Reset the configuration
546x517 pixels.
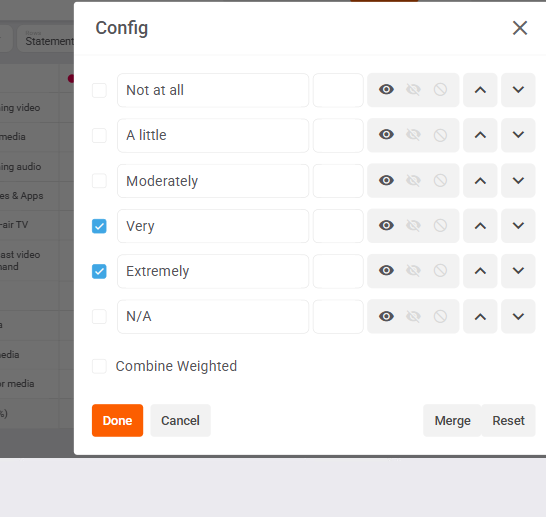click(508, 421)
